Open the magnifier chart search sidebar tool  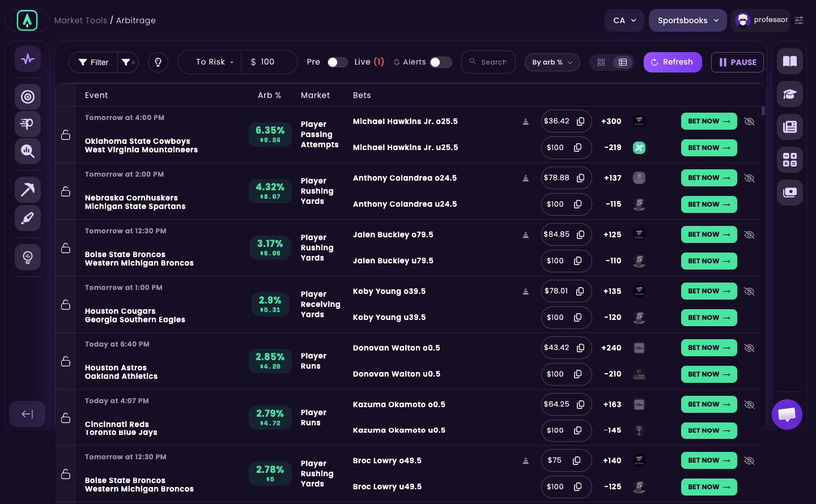pyautogui.click(x=28, y=151)
